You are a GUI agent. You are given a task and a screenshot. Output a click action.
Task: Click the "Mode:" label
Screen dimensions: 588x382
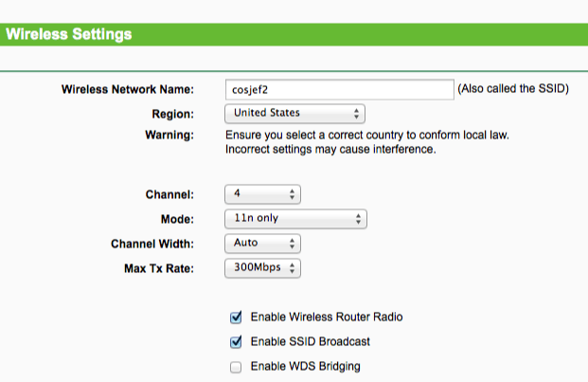[x=177, y=219]
